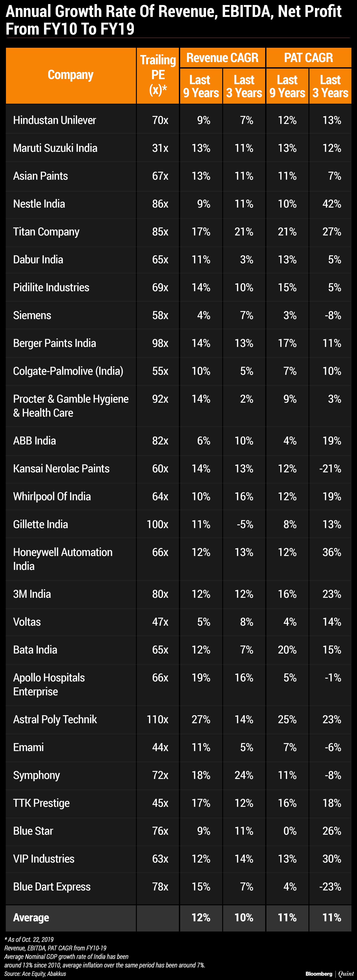Click Honeywell Automation India's 36% value

[332, 552]
